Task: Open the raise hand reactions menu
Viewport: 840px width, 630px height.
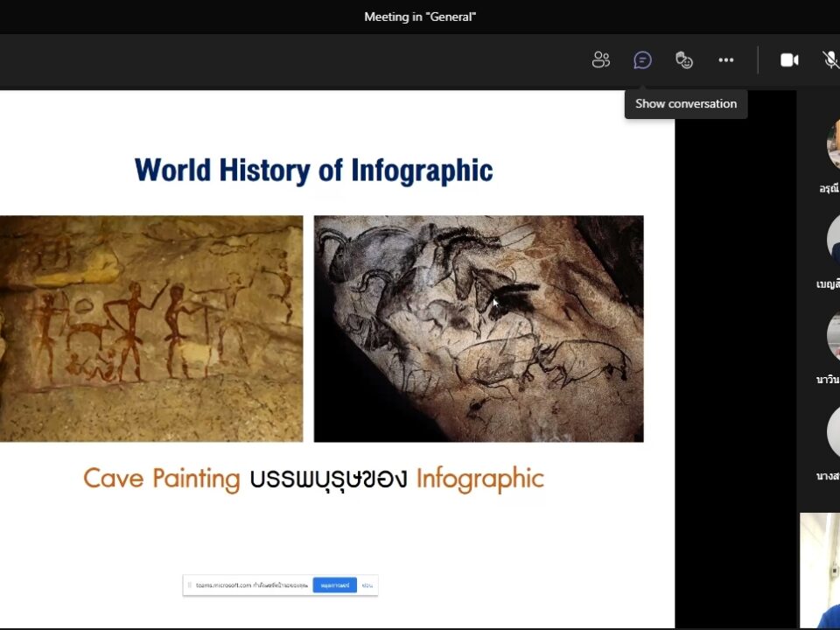Action: click(684, 60)
